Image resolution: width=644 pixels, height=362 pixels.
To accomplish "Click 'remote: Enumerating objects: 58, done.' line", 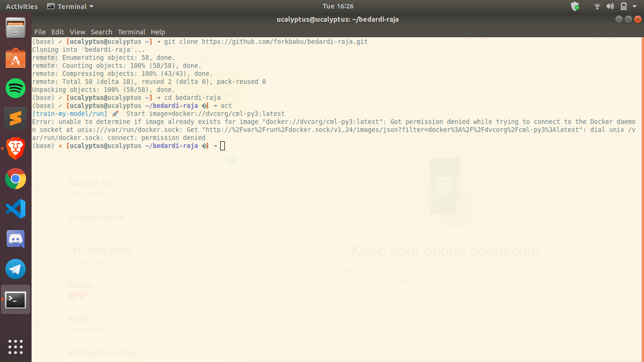I will tap(104, 58).
